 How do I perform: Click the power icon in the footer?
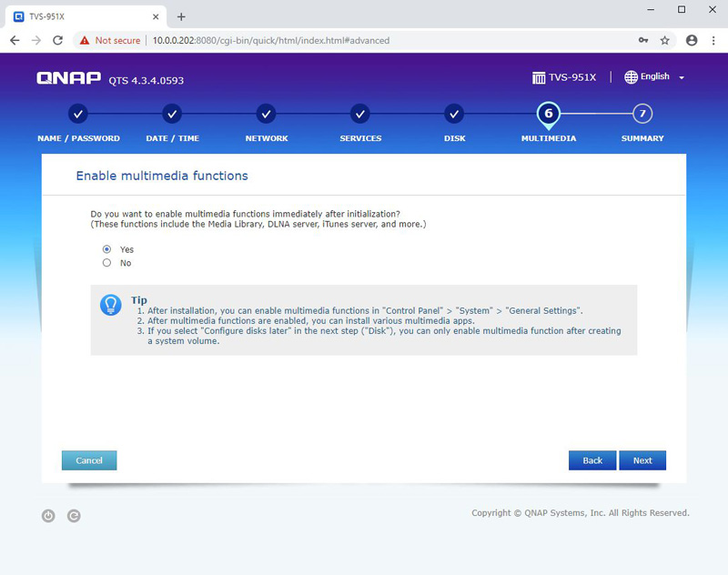[48, 516]
